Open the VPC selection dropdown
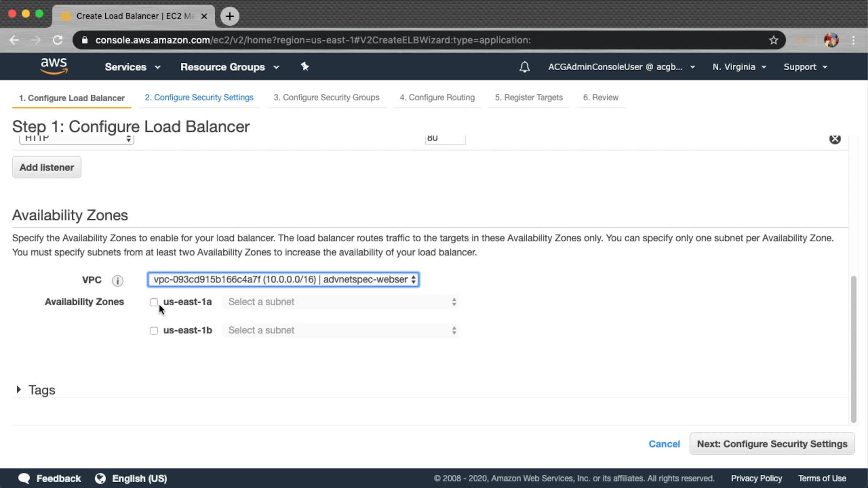 [x=283, y=280]
